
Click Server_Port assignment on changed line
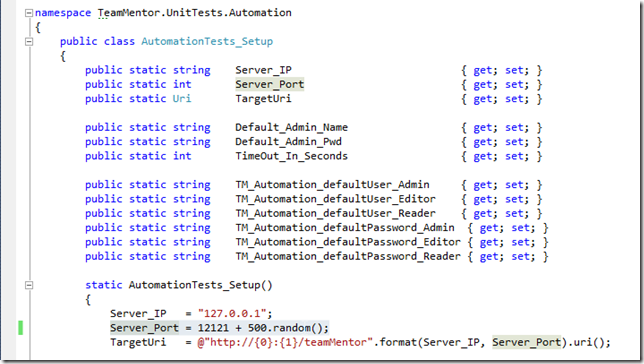(x=144, y=328)
